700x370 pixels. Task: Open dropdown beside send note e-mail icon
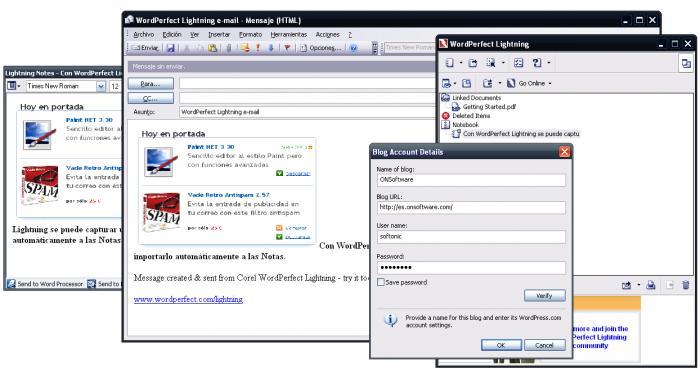[455, 83]
